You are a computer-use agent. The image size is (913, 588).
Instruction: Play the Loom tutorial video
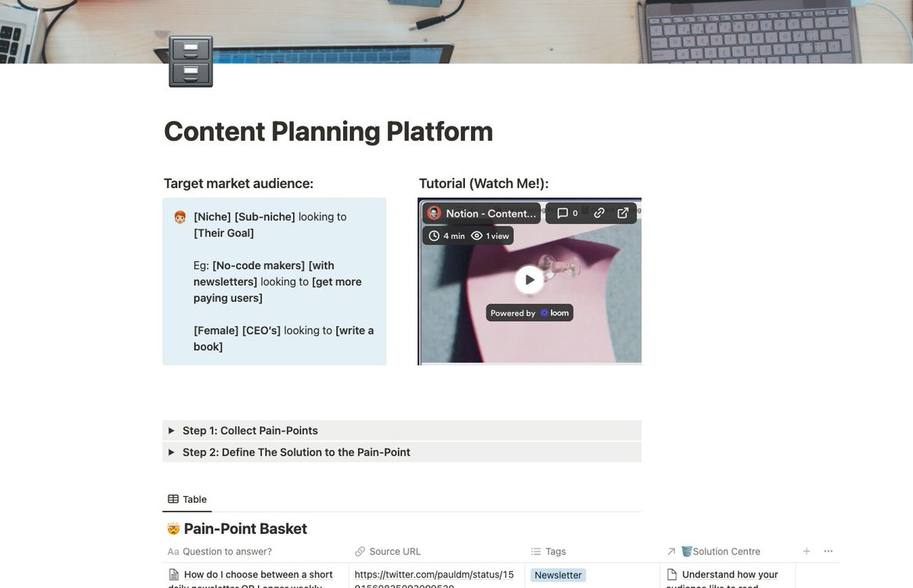(x=530, y=280)
